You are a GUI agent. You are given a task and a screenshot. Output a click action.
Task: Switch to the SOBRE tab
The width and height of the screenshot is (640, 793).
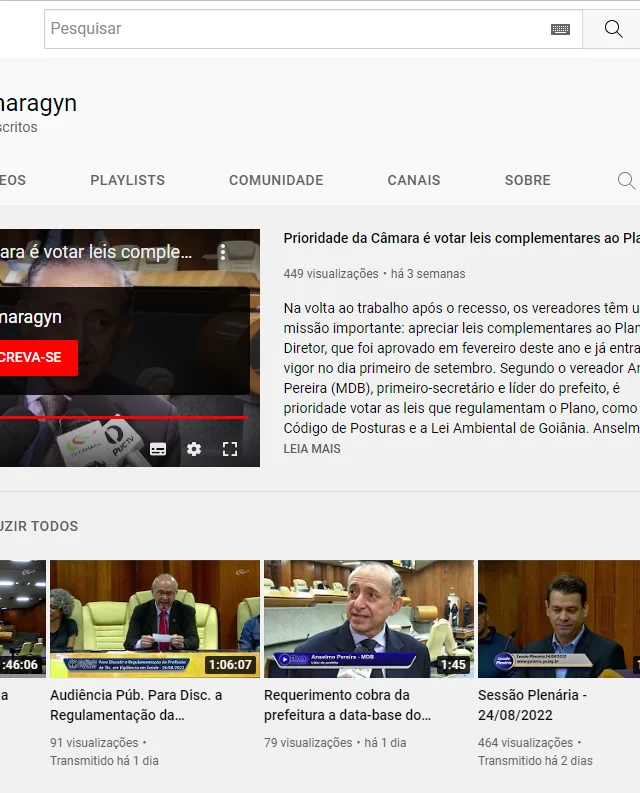coord(527,180)
